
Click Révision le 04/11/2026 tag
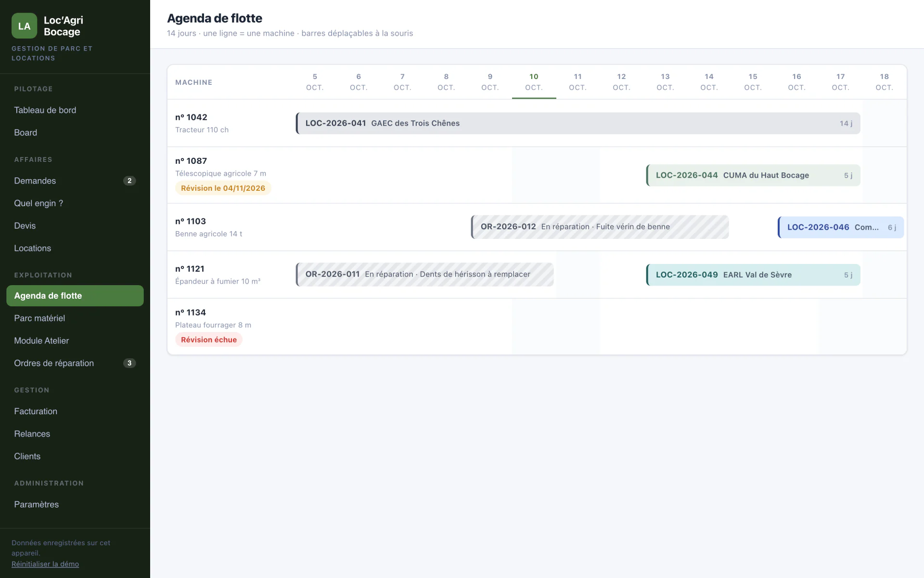[x=223, y=188]
